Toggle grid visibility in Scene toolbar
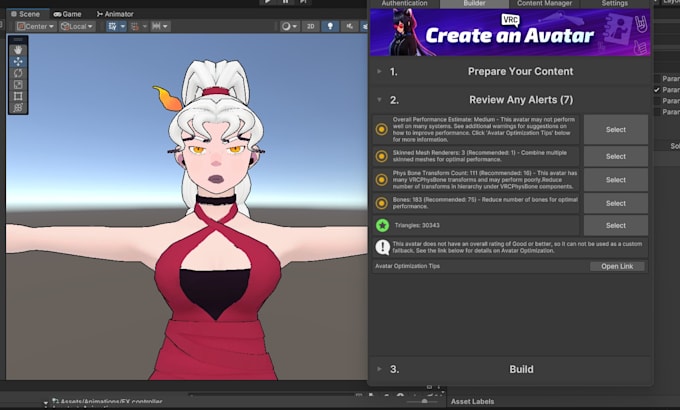This screenshot has height=410, width=680. point(112,26)
